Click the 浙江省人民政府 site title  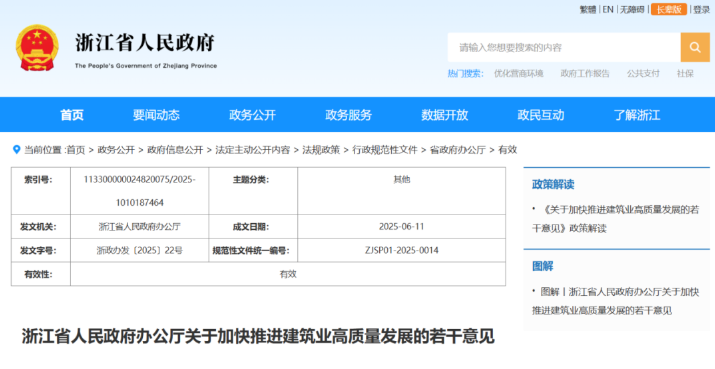145,43
